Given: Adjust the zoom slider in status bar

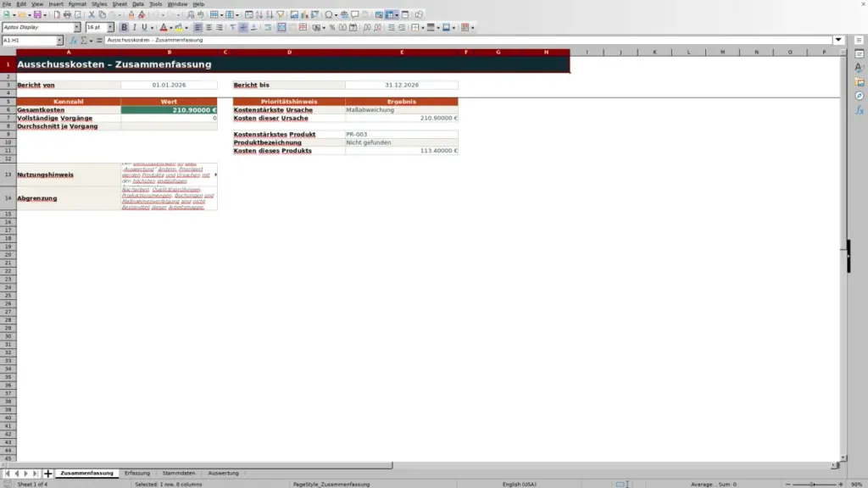Looking at the screenshot, I should pos(813,484).
